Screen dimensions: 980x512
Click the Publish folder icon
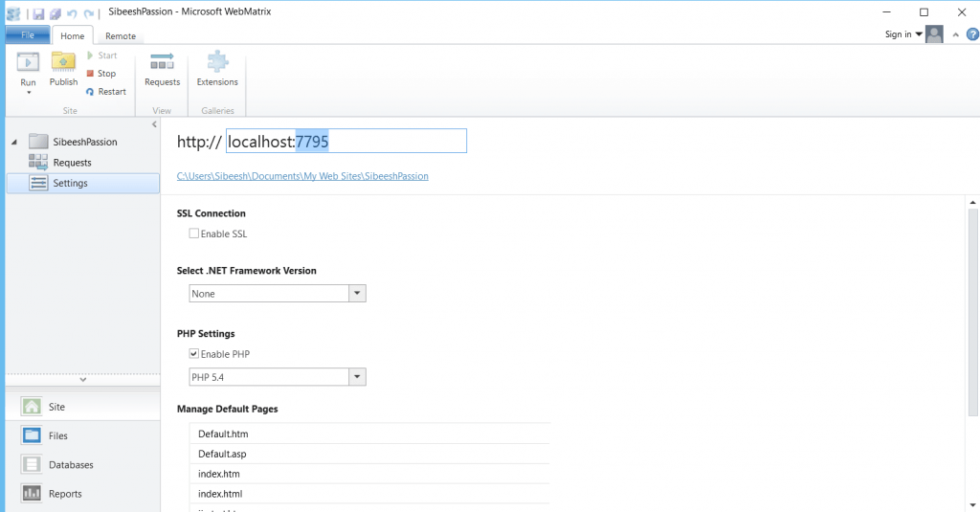pyautogui.click(x=63, y=62)
